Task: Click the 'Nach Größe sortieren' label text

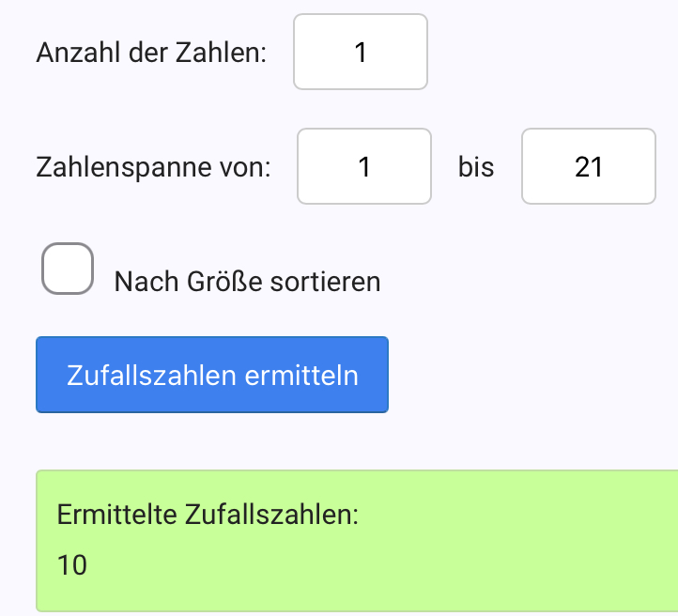Action: click(x=247, y=282)
